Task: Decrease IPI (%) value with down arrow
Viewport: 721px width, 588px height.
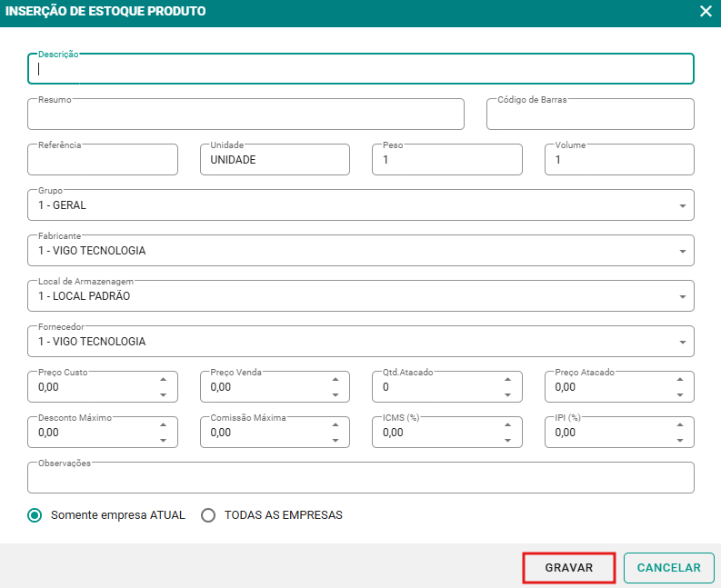Action: coord(679,440)
